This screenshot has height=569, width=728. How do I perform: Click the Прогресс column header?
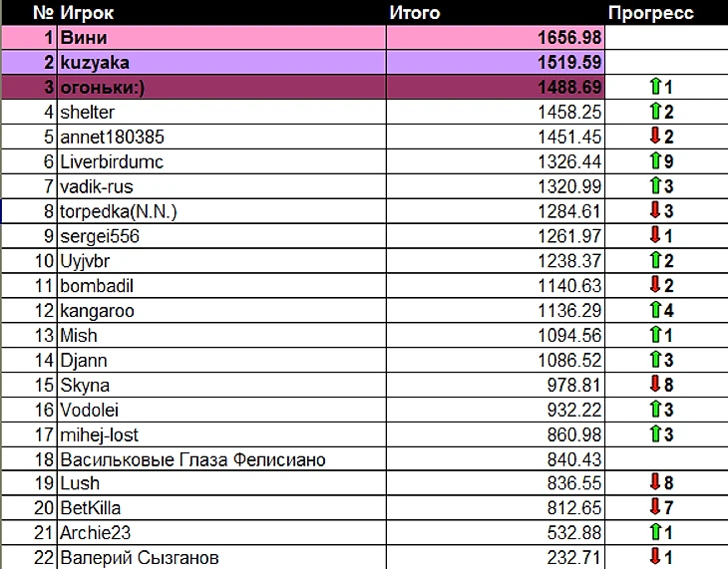[650, 13]
